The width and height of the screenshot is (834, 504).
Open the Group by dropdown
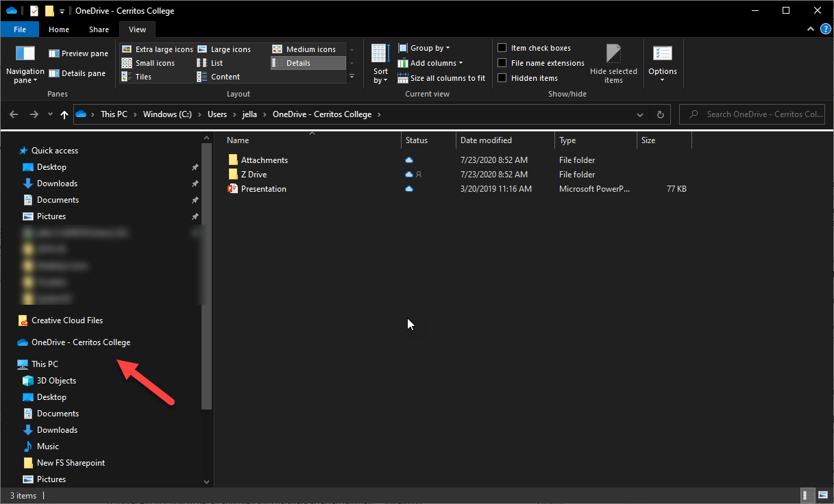point(424,48)
